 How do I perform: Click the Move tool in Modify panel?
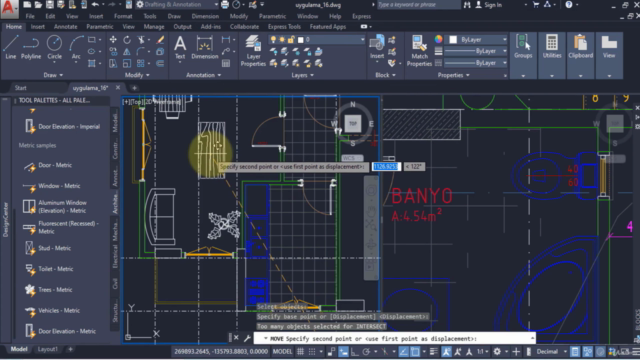point(113,40)
